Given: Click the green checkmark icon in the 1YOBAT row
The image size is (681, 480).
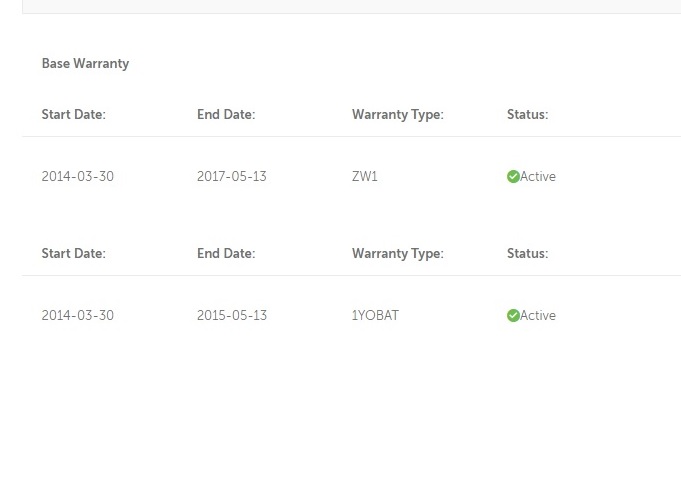Looking at the screenshot, I should point(513,316).
